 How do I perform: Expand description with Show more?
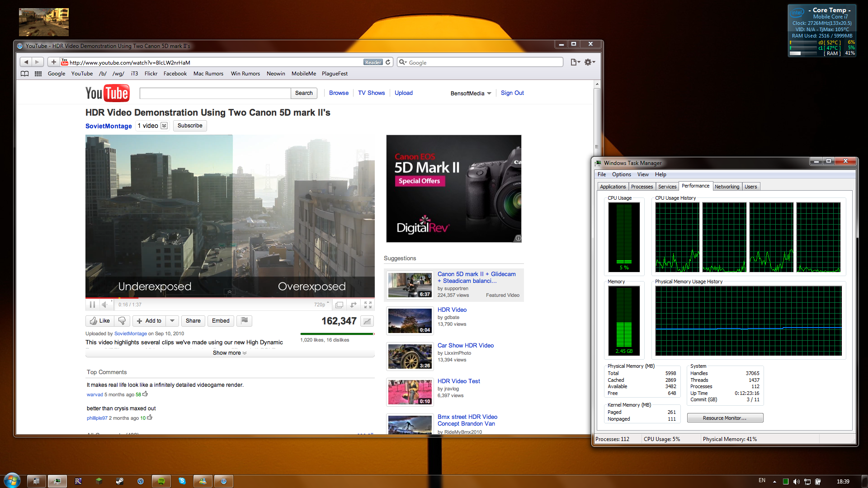pyautogui.click(x=230, y=353)
